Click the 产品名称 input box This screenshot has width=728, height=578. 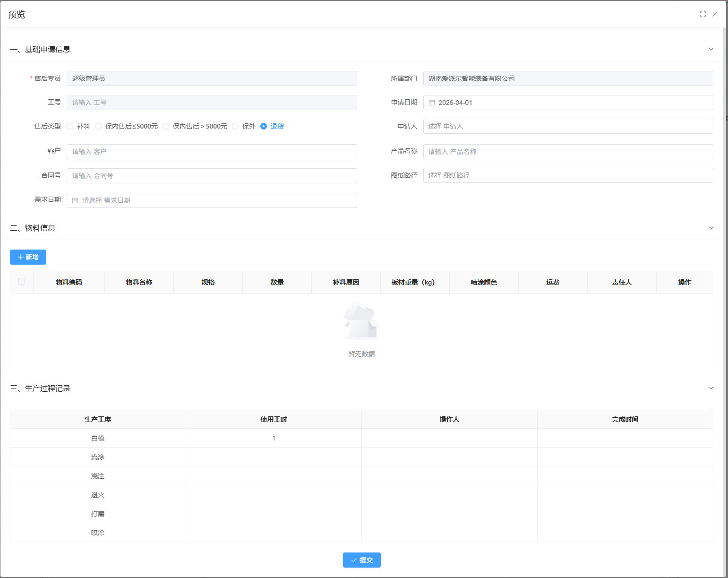point(568,152)
